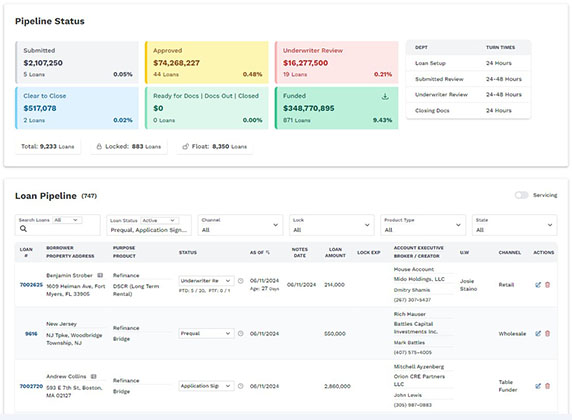Click underwriter Josie Staino
The image size is (572, 420).
click(468, 285)
